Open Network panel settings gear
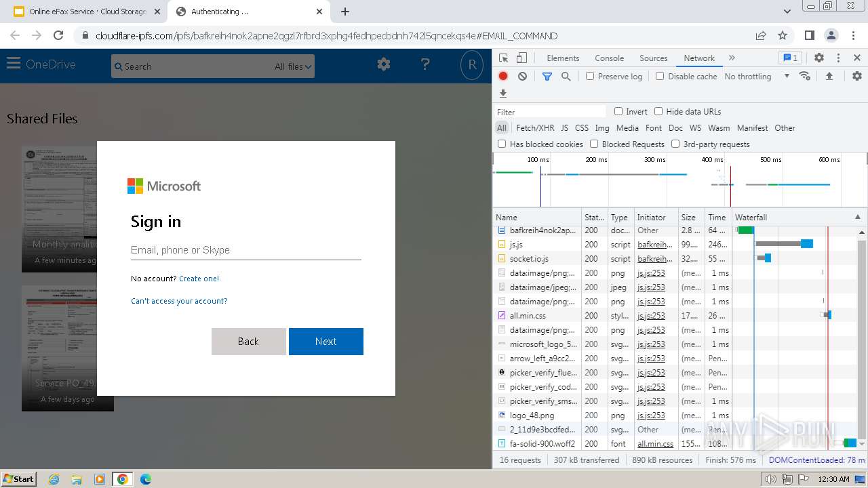 click(857, 77)
